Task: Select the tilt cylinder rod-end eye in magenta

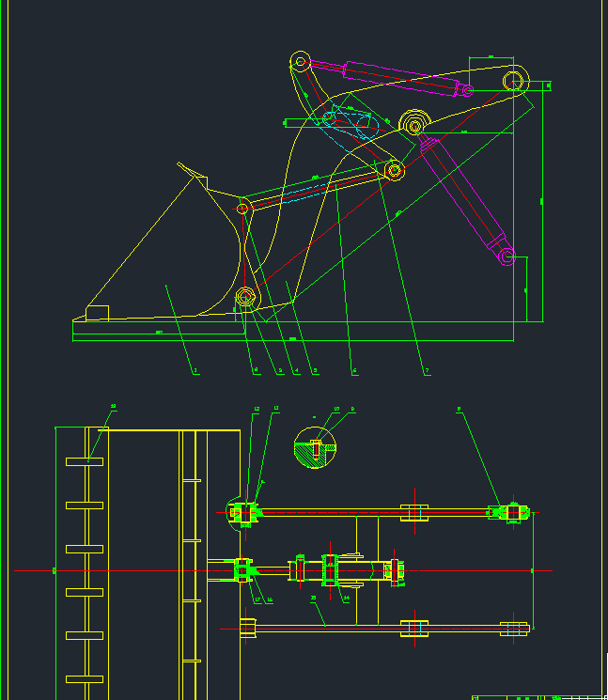Action: click(467, 90)
